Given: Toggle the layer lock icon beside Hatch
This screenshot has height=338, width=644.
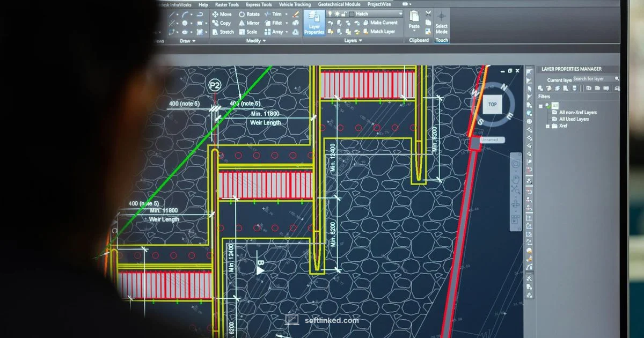Looking at the screenshot, I should (343, 14).
